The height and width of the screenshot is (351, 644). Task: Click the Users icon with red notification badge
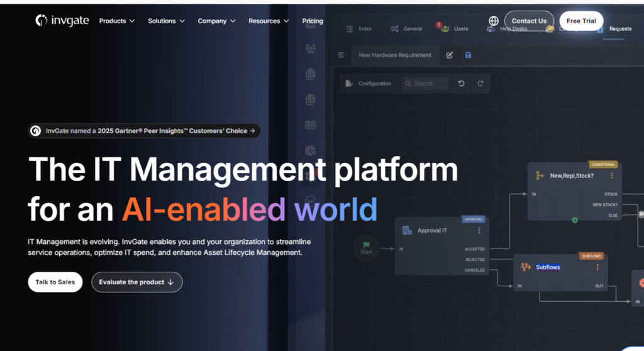[x=444, y=28]
